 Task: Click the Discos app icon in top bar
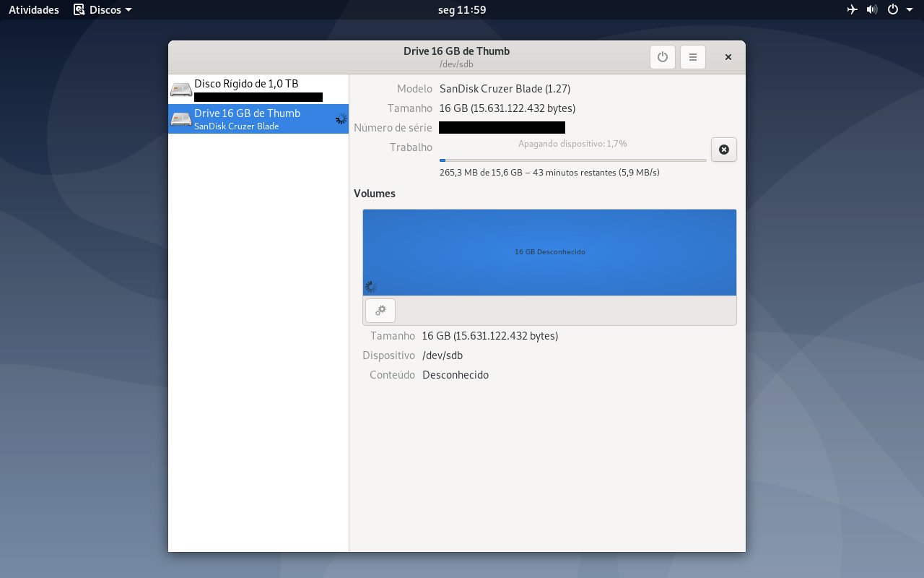click(79, 10)
